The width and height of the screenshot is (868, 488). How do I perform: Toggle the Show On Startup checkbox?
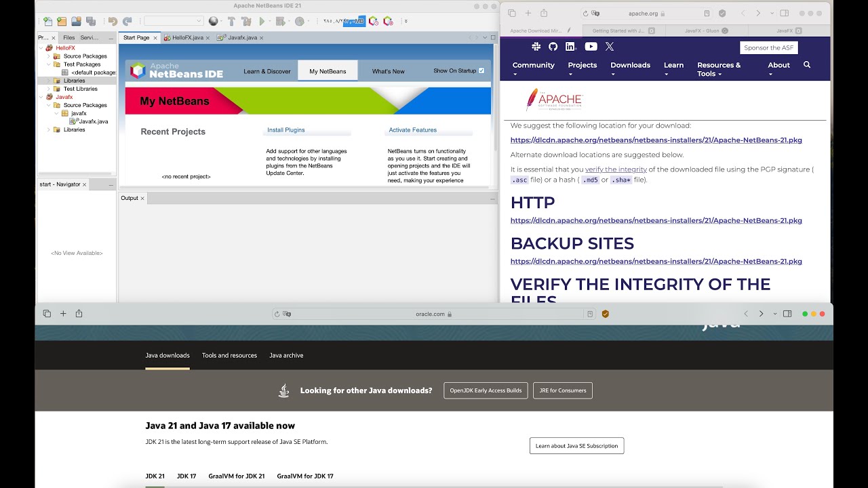(x=481, y=70)
